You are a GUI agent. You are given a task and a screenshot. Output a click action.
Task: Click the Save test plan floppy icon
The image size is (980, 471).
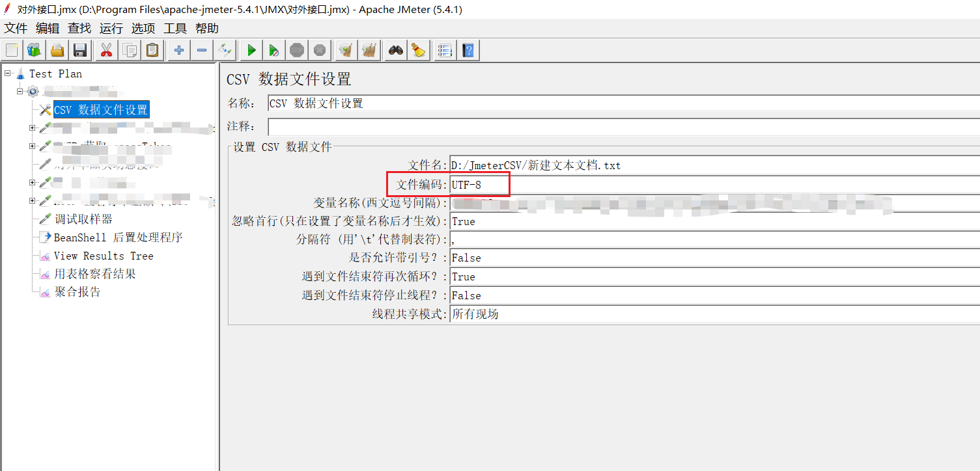coord(80,50)
